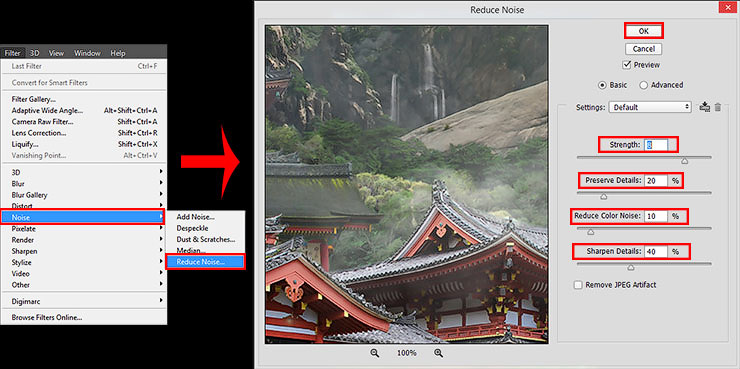Open the View menu in menu bar

pos(56,53)
